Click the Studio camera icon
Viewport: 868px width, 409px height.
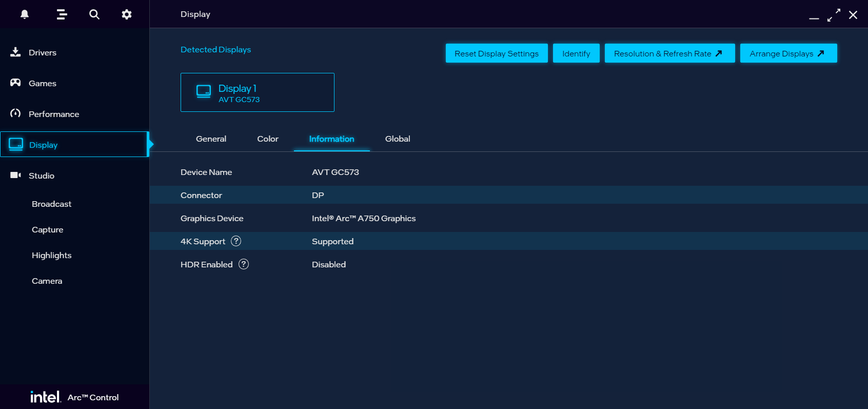tap(15, 175)
